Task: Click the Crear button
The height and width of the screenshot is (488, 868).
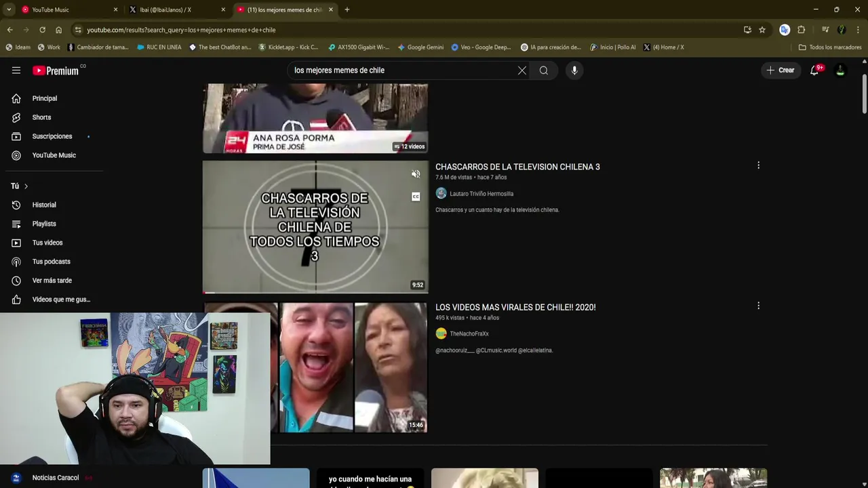Action: [781, 70]
